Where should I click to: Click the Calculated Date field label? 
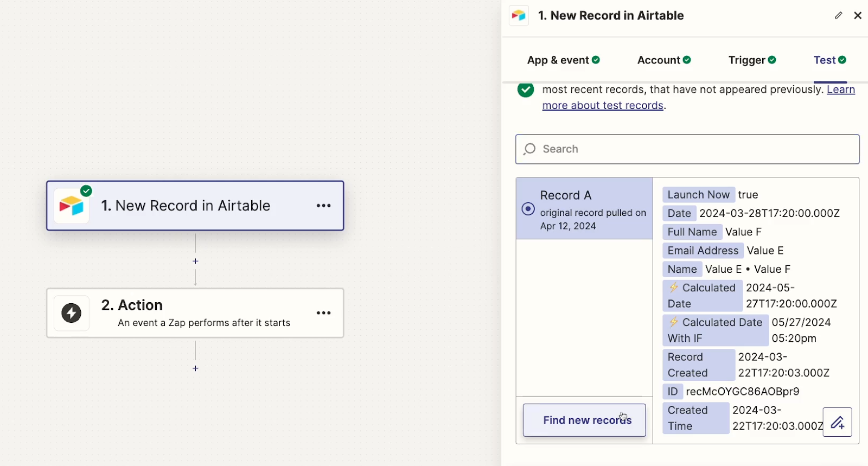click(703, 296)
